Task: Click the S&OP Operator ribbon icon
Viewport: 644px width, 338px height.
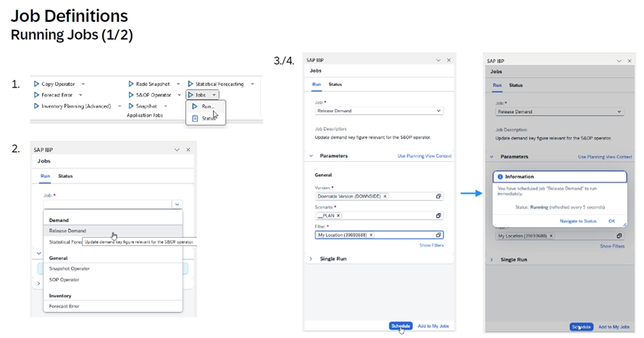Action: 131,95
